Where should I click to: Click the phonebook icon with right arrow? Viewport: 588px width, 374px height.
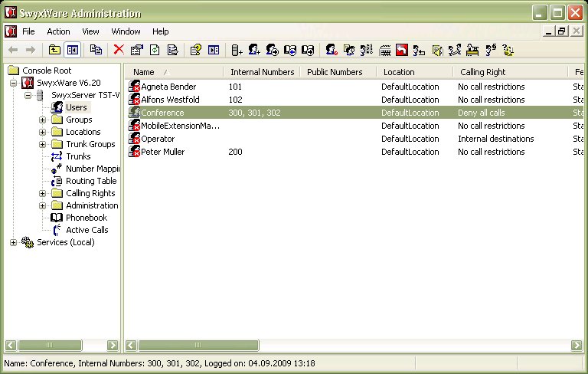click(x=308, y=50)
